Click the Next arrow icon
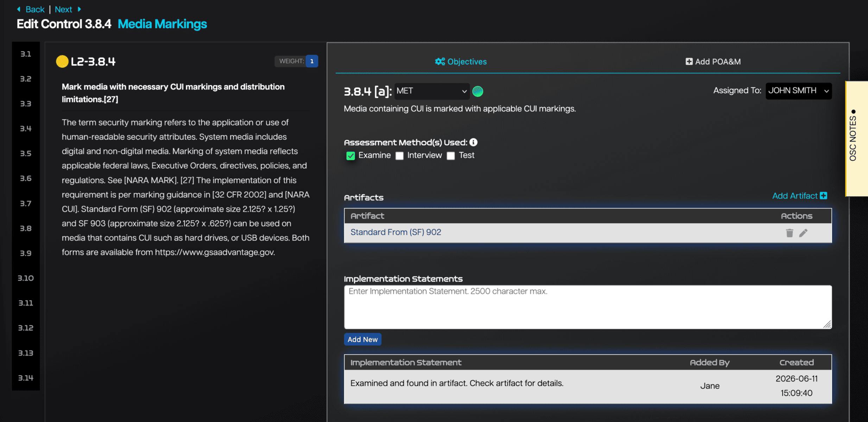This screenshot has width=868, height=422. (79, 9)
